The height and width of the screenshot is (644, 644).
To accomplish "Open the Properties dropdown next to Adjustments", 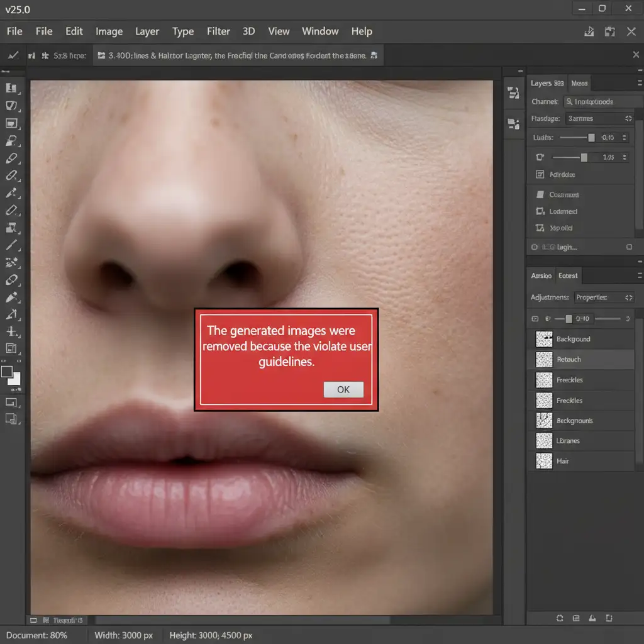I will [x=604, y=297].
